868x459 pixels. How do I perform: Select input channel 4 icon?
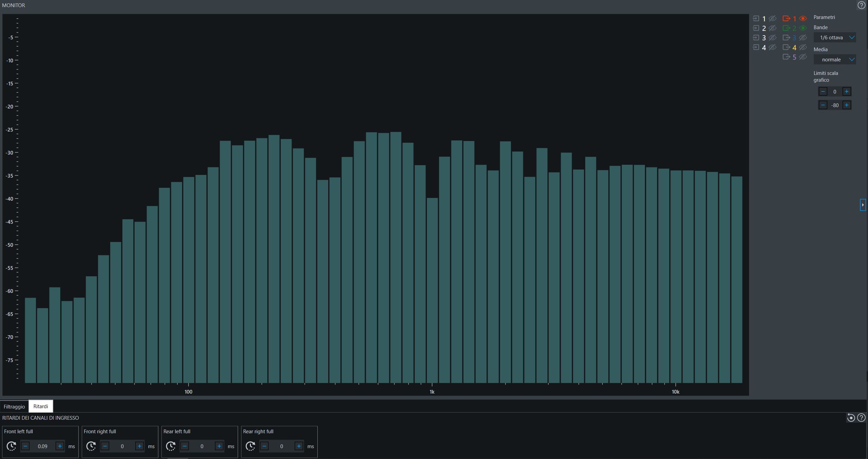[756, 47]
